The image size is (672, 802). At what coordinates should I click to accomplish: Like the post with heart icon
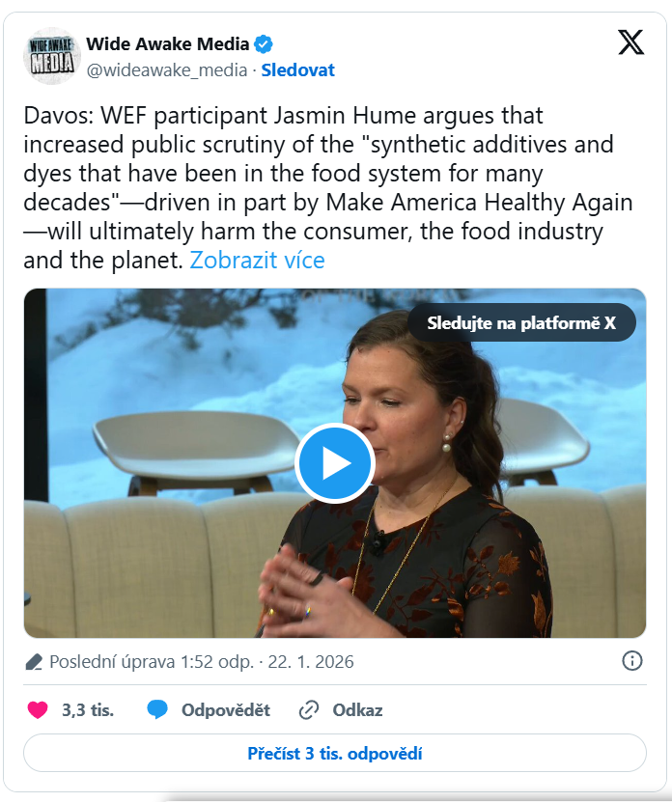38,710
